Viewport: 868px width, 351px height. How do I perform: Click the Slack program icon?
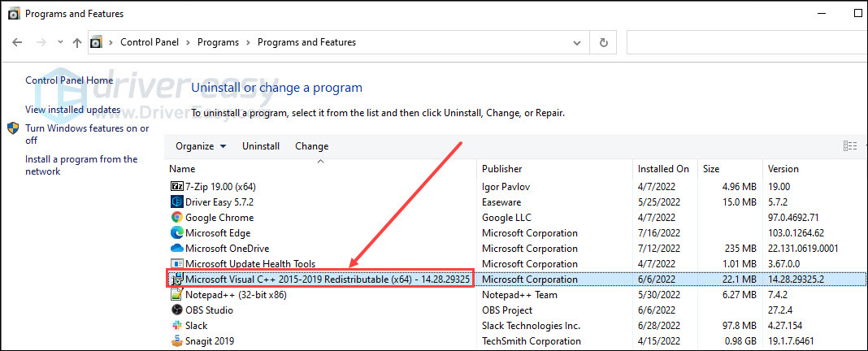pyautogui.click(x=177, y=326)
